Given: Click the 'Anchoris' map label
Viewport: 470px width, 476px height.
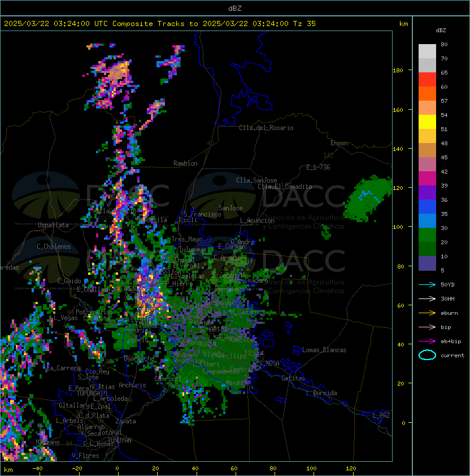Looking at the screenshot, I should [x=132, y=385].
